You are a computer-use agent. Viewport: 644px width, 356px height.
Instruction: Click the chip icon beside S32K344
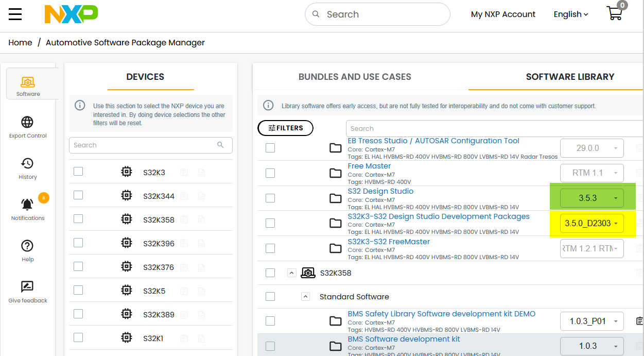(127, 196)
